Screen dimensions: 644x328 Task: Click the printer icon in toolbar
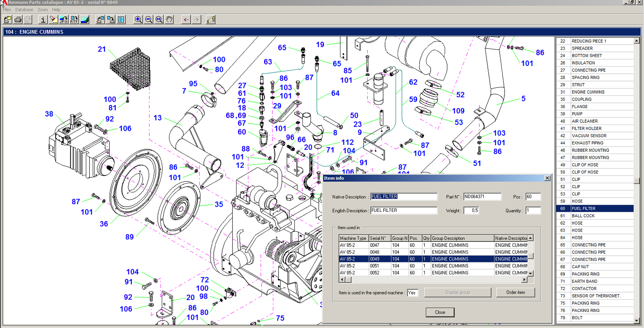(18, 20)
